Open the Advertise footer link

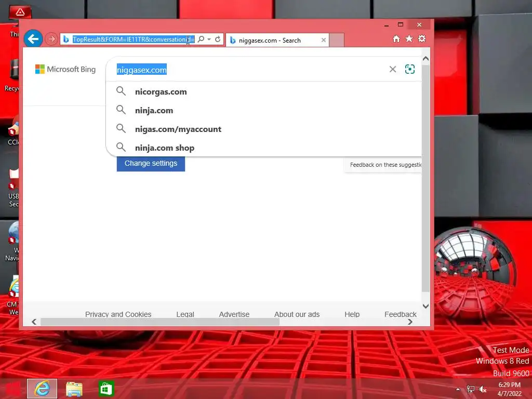[234, 314]
